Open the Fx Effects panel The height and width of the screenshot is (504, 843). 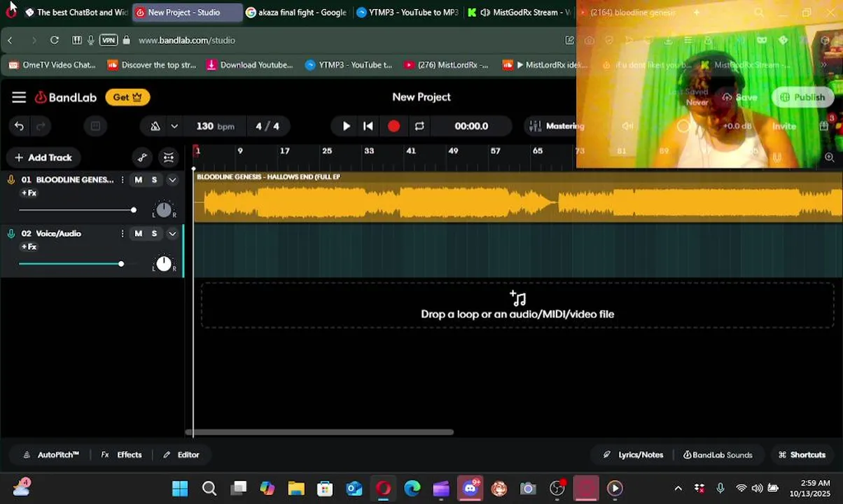[x=121, y=455]
